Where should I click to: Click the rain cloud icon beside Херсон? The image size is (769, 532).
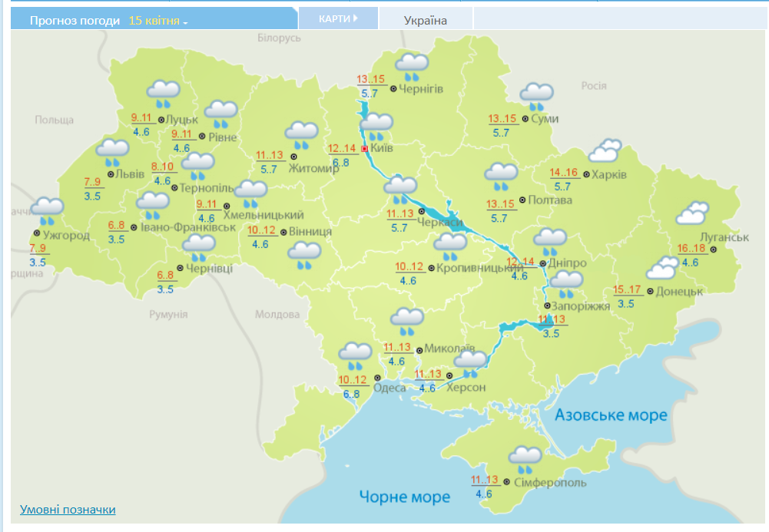[x=470, y=365]
